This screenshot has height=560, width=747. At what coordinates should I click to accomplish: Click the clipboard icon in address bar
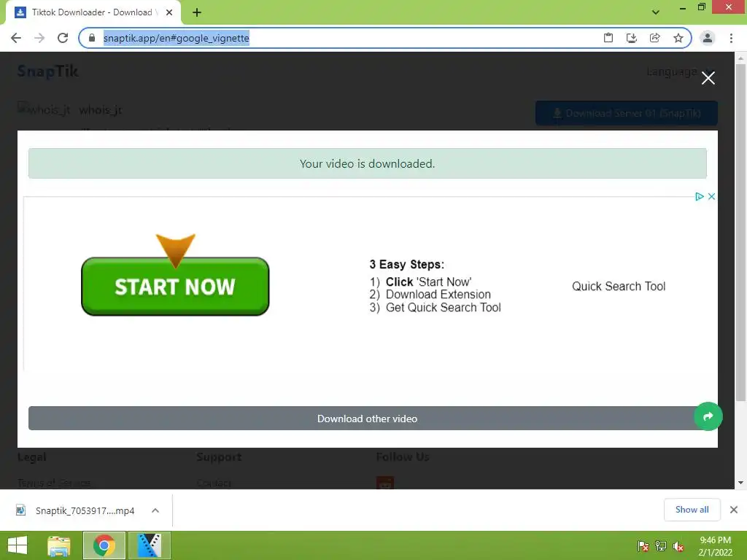point(608,38)
